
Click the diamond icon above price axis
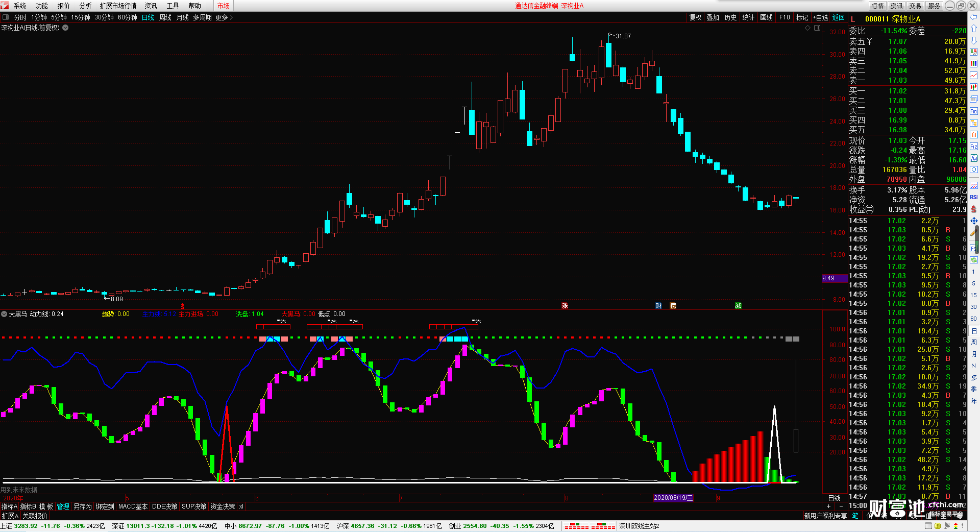coord(808,28)
